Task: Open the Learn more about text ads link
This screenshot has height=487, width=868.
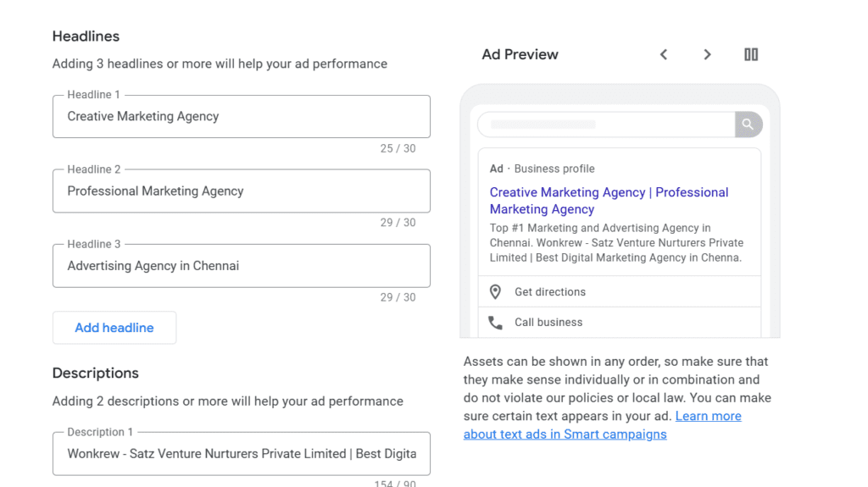Action: coord(602,425)
